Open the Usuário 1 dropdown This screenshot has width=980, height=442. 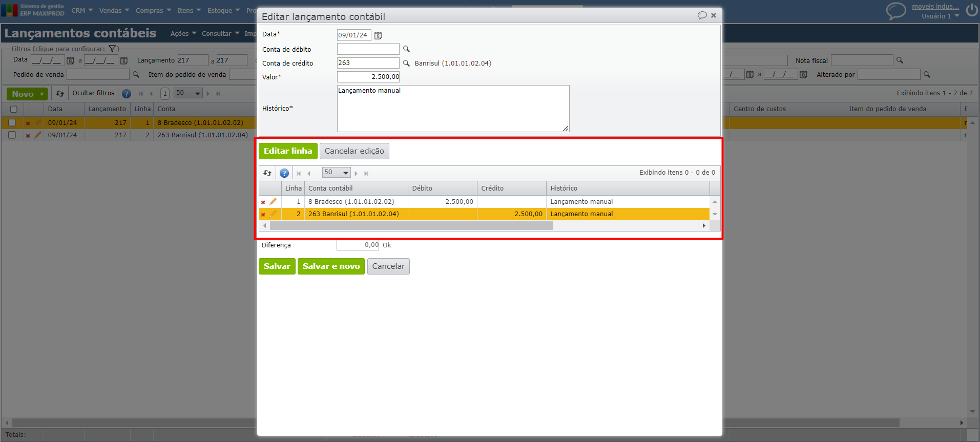941,16
